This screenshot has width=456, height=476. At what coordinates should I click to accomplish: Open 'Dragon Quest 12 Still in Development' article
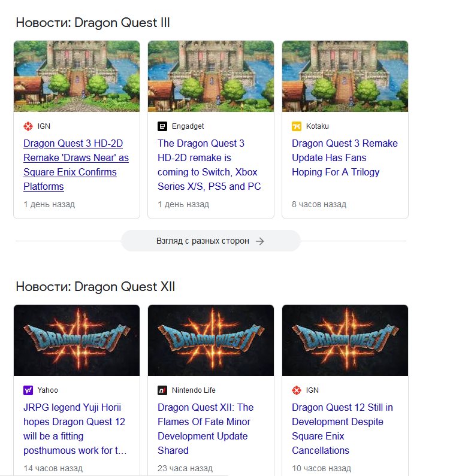(342, 429)
